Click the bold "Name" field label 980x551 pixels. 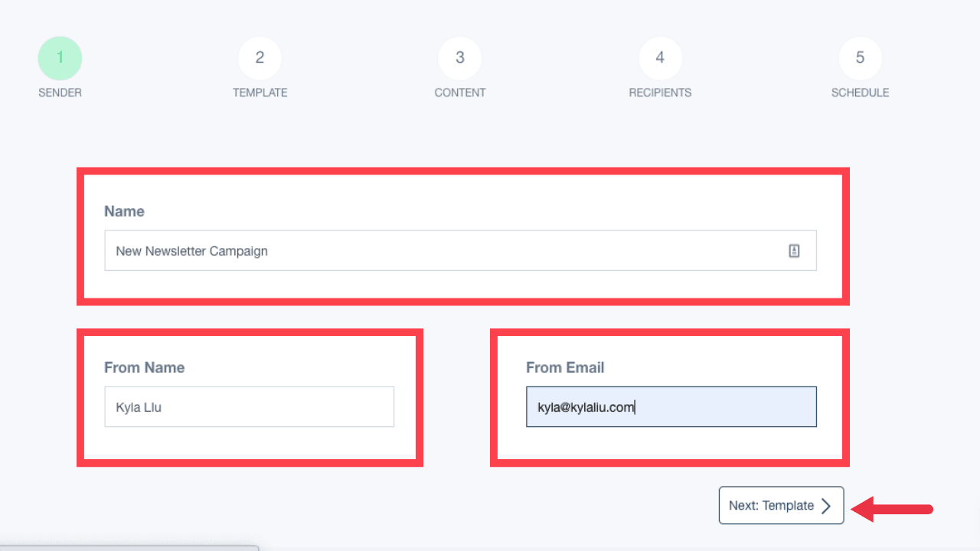pyautogui.click(x=124, y=211)
